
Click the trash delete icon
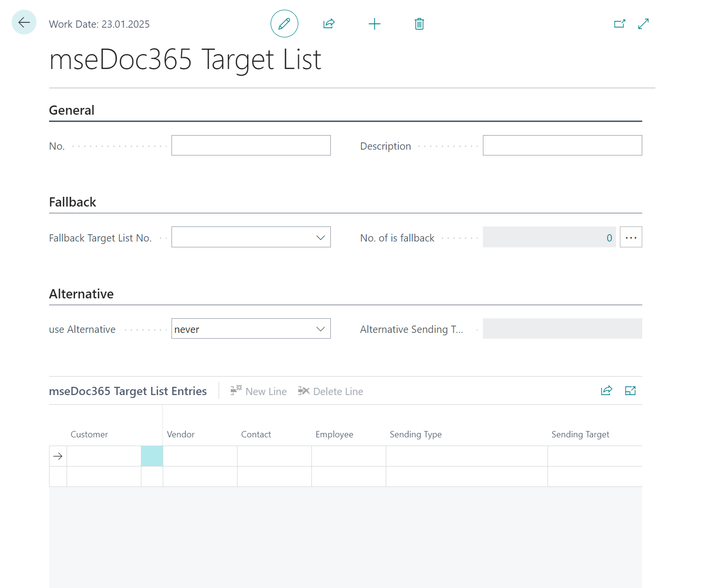click(x=419, y=24)
